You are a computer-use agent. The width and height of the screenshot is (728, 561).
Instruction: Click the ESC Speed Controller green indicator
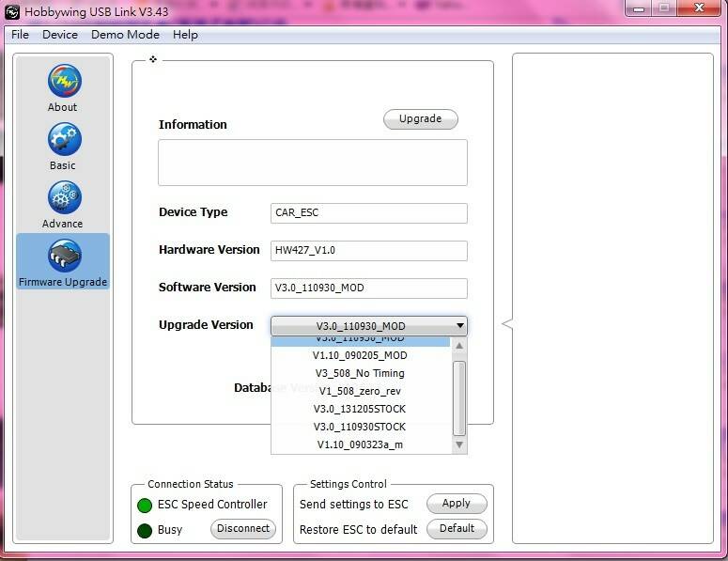[x=145, y=506]
